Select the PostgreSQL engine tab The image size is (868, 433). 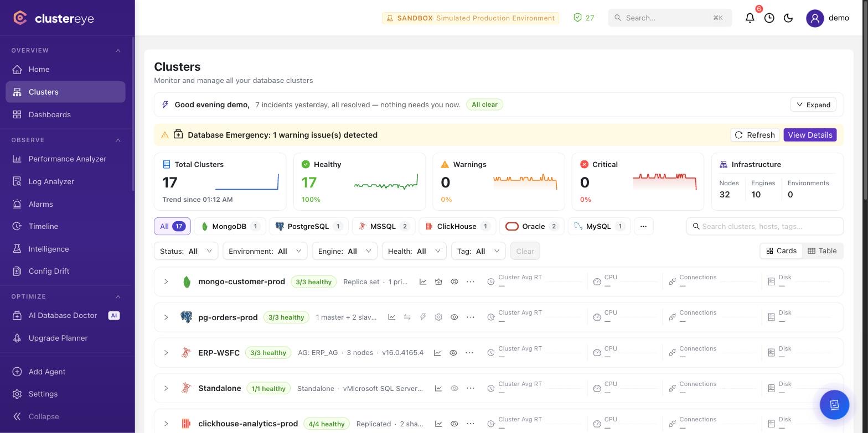308,226
